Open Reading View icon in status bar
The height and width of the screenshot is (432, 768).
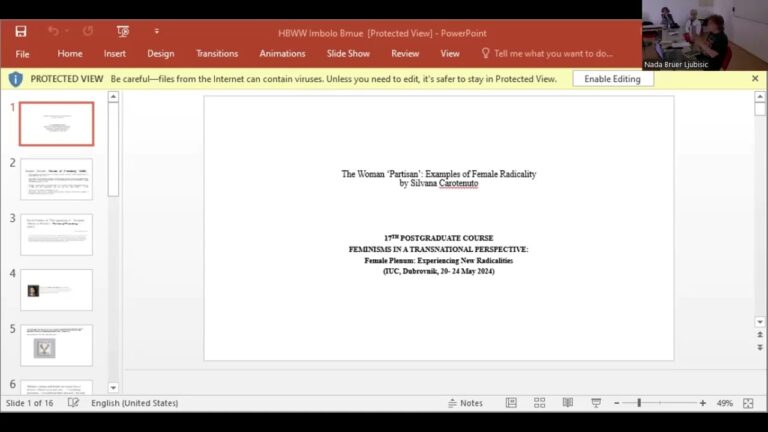[x=567, y=403]
